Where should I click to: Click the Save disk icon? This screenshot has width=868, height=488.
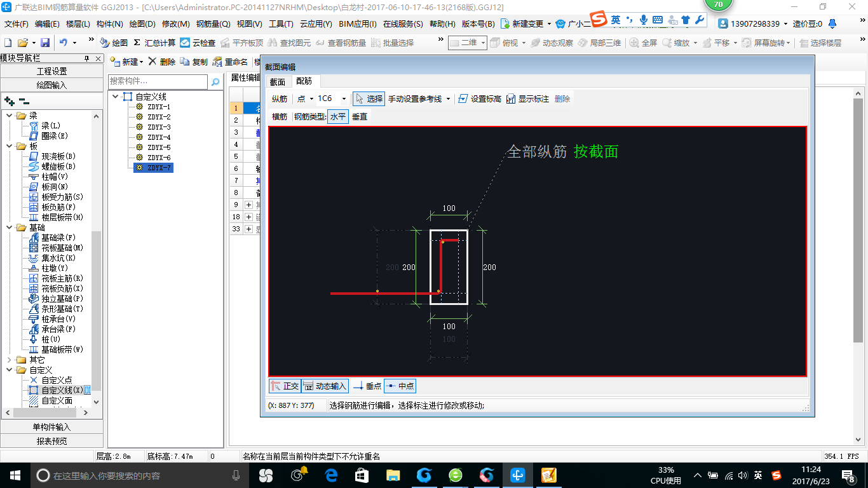[x=45, y=43]
